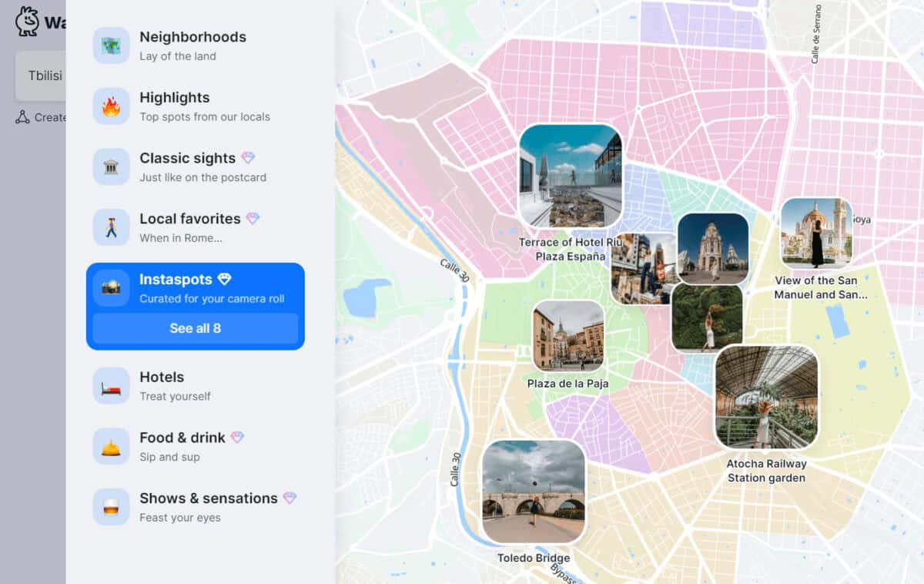Select the Shows & sensations drink icon
The image size is (924, 584).
111,506
